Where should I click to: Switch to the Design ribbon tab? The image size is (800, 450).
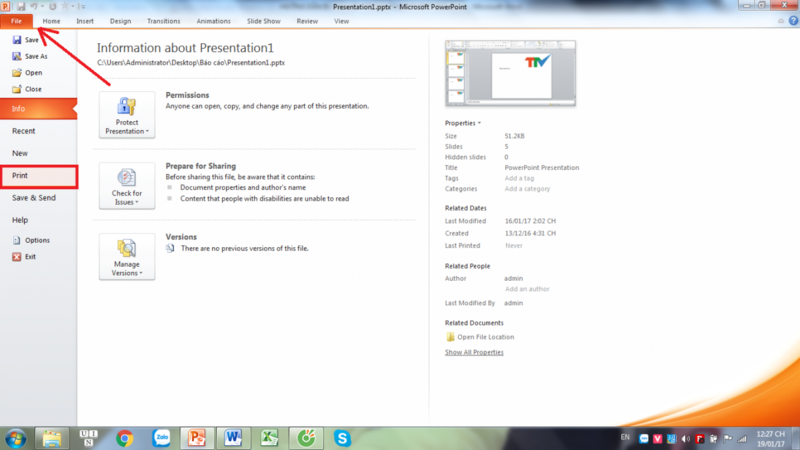tap(120, 21)
